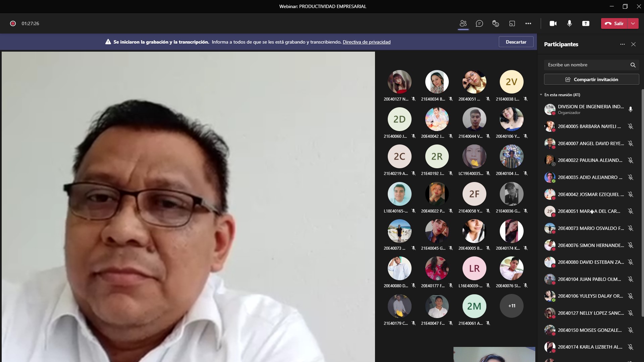This screenshot has width=644, height=362.
Task: Close the Participantes panel
Action: pyautogui.click(x=633, y=44)
